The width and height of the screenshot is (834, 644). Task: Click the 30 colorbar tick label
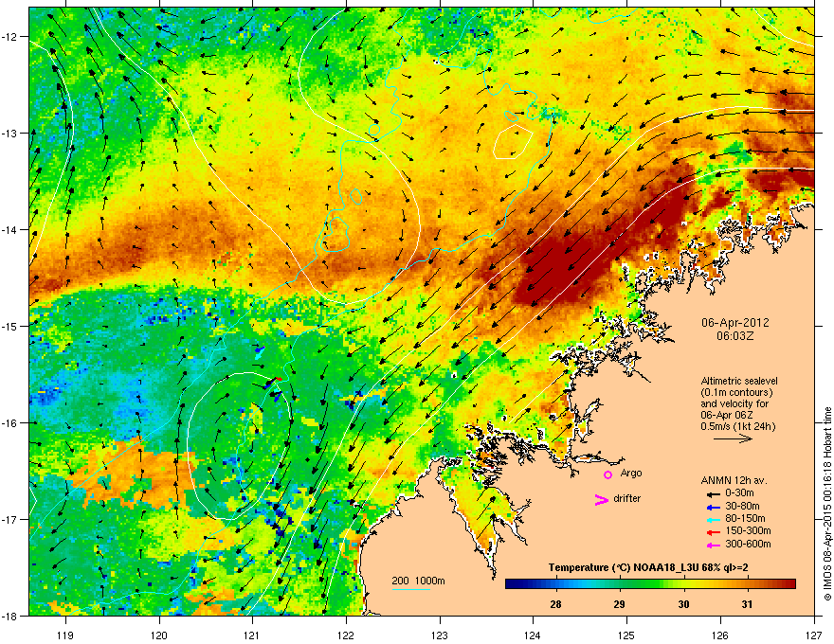[683, 604]
